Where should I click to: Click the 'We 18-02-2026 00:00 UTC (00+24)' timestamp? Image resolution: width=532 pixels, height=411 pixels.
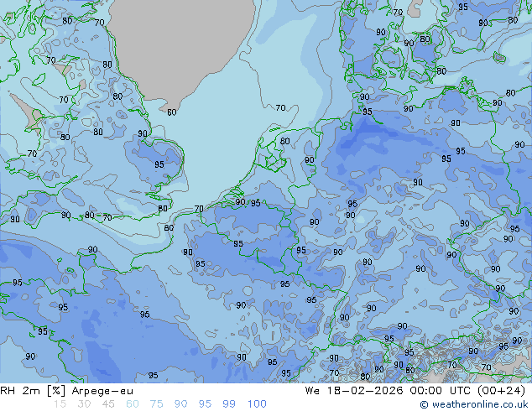(415, 391)
